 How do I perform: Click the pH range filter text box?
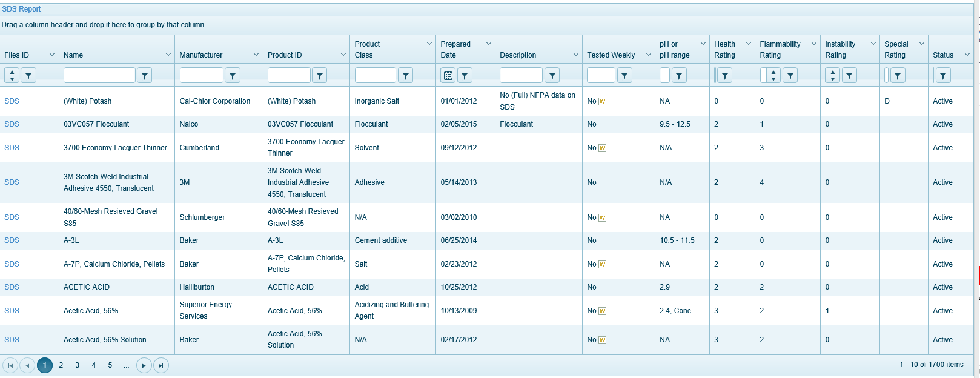[664, 75]
